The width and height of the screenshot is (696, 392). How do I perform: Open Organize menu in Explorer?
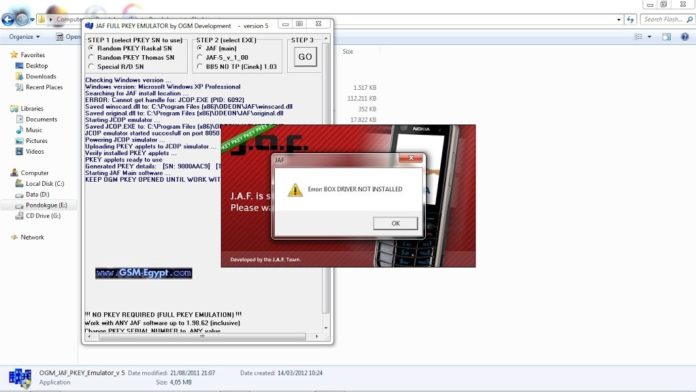[x=24, y=37]
